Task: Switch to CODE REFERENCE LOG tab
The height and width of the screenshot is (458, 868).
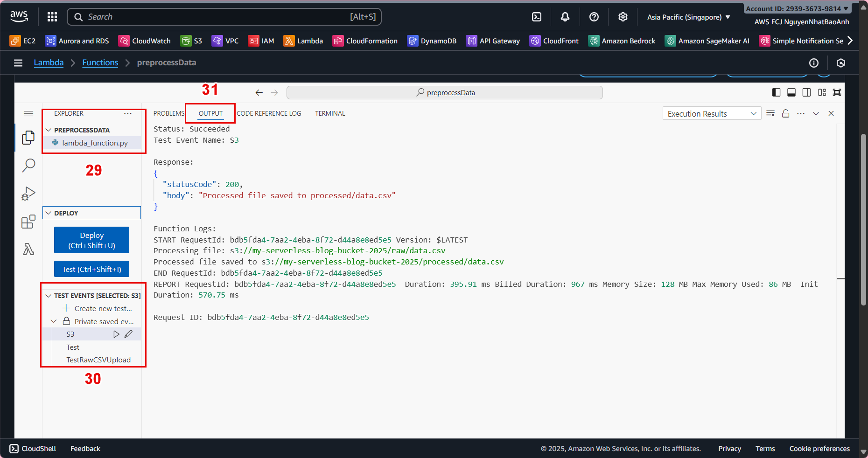Action: [269, 113]
